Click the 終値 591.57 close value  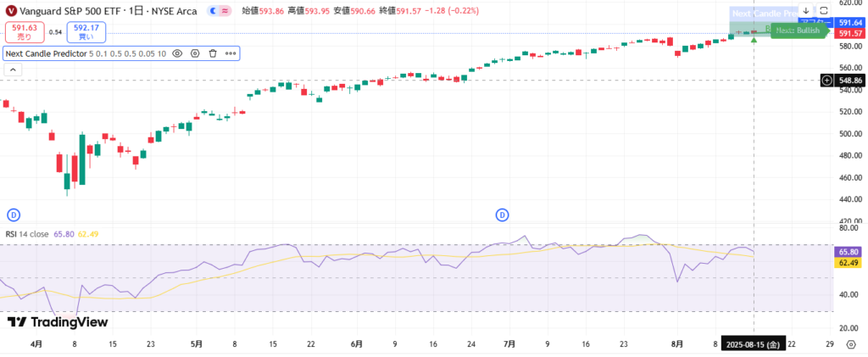point(400,11)
